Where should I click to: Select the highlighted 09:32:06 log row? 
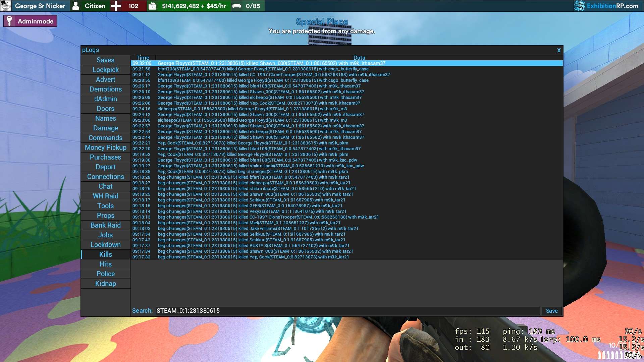(347, 63)
